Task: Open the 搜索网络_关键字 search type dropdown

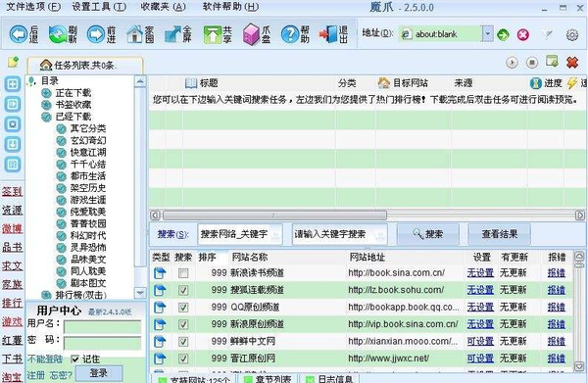Action: tap(275, 234)
